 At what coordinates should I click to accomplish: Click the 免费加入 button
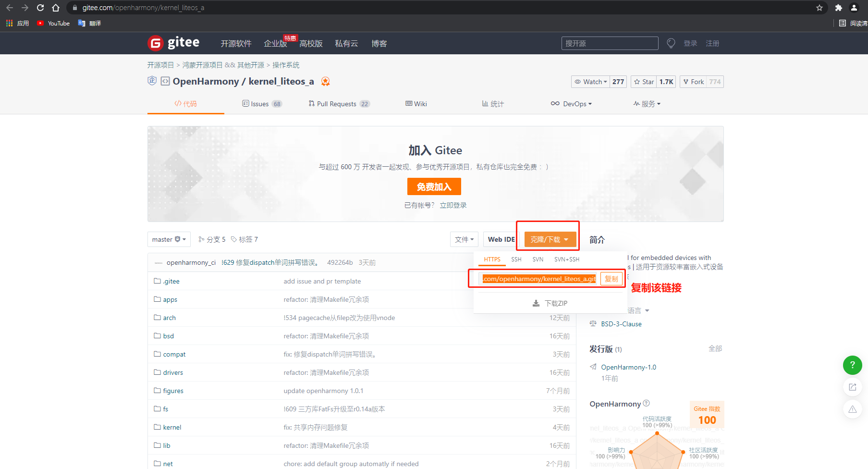(x=434, y=186)
